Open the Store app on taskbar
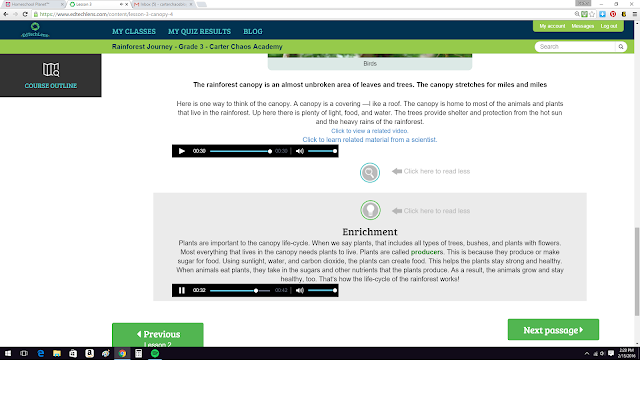The height and width of the screenshot is (396, 640). pyautogui.click(x=73, y=353)
